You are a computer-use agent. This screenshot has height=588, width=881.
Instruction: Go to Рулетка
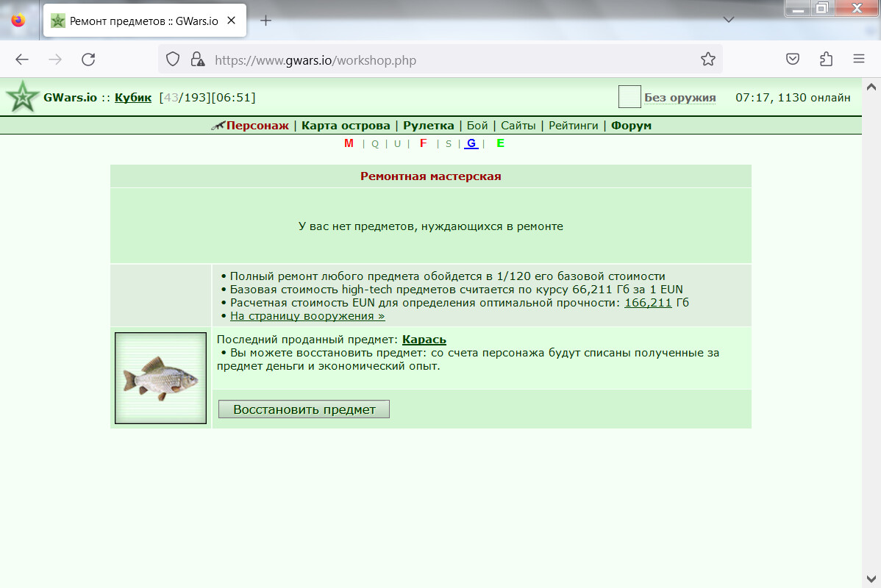pos(429,126)
